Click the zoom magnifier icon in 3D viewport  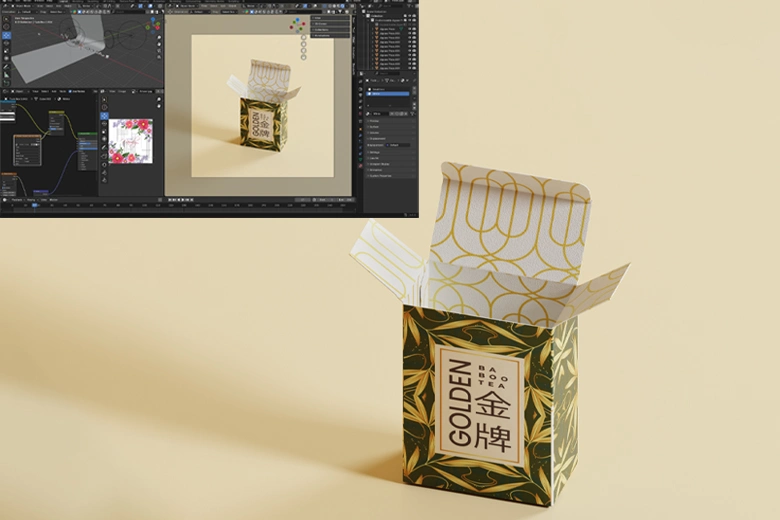[159, 37]
